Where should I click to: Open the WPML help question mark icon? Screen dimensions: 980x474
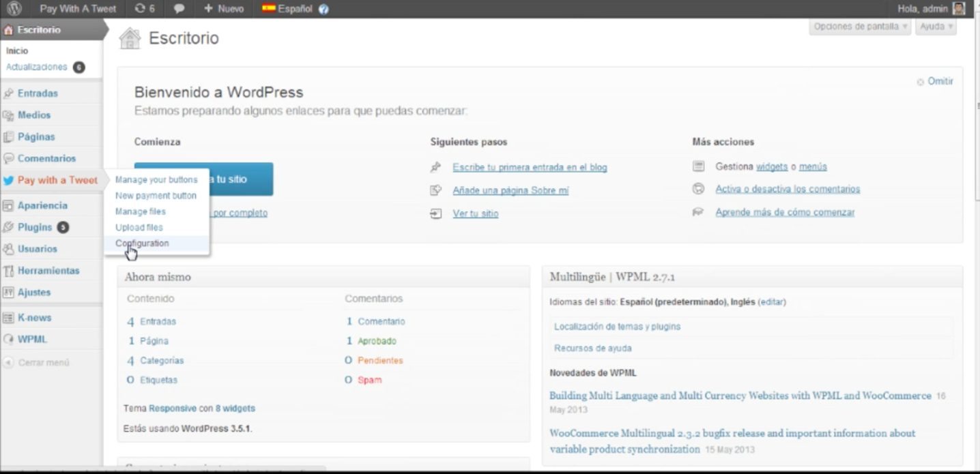tap(323, 10)
